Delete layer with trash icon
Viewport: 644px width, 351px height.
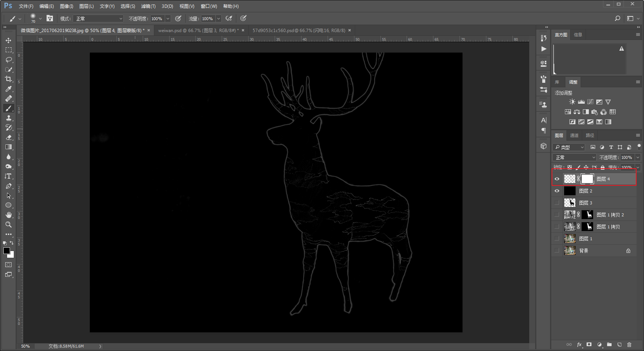pos(629,345)
